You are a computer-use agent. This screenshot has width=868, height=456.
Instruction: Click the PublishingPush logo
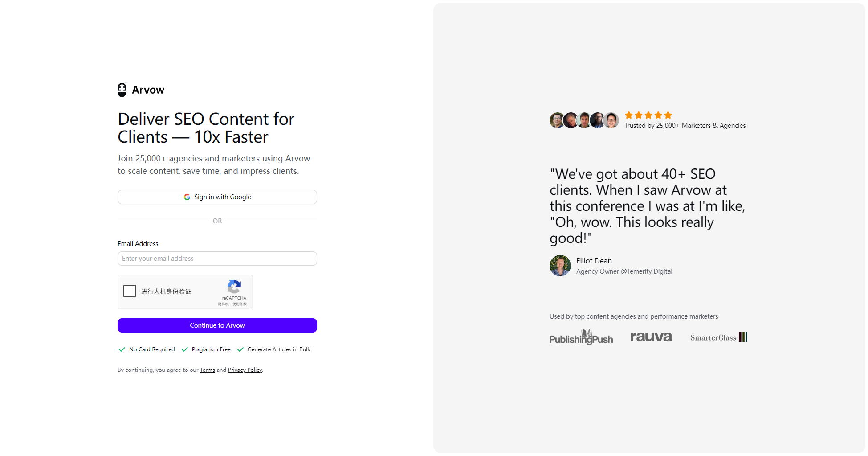[581, 337]
